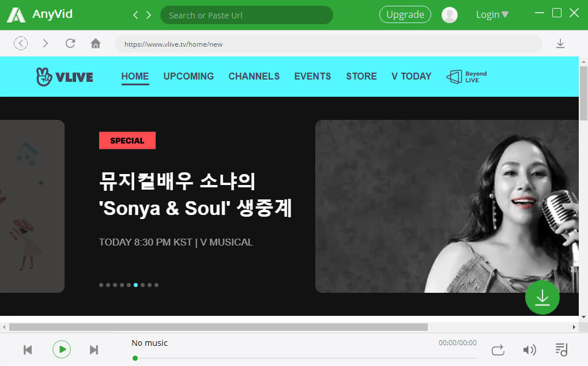The width and height of the screenshot is (588, 366).
Task: Minimize the AnyVid window
Action: pos(539,13)
